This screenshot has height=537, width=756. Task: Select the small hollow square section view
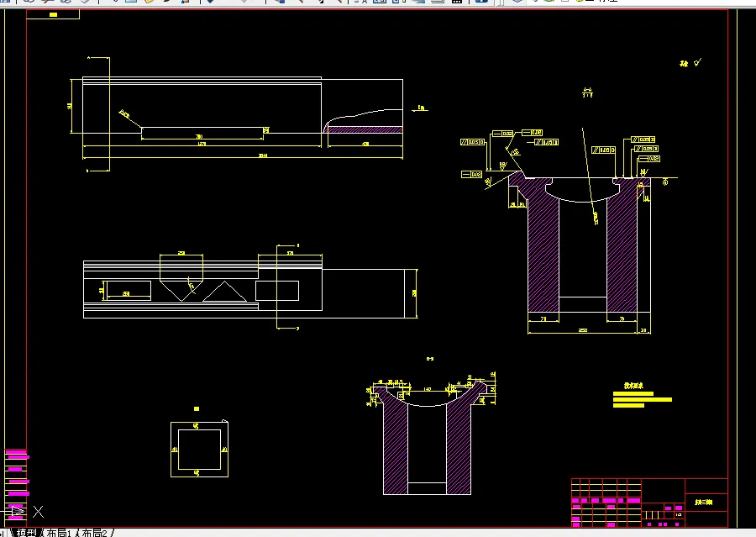tap(200, 450)
